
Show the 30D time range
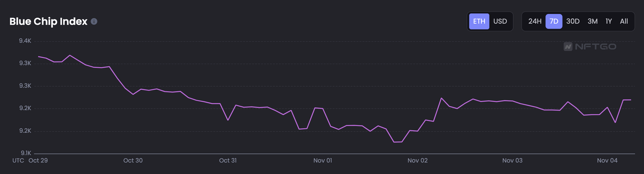(573, 21)
